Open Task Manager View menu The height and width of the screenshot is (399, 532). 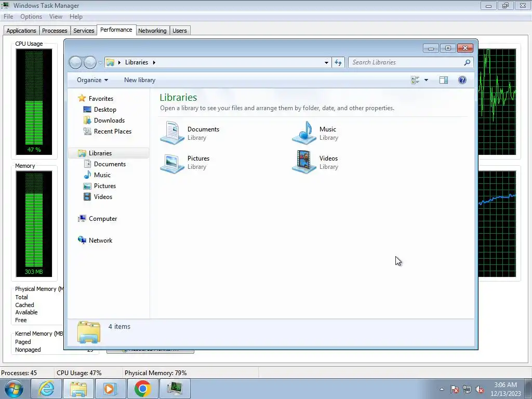(56, 17)
